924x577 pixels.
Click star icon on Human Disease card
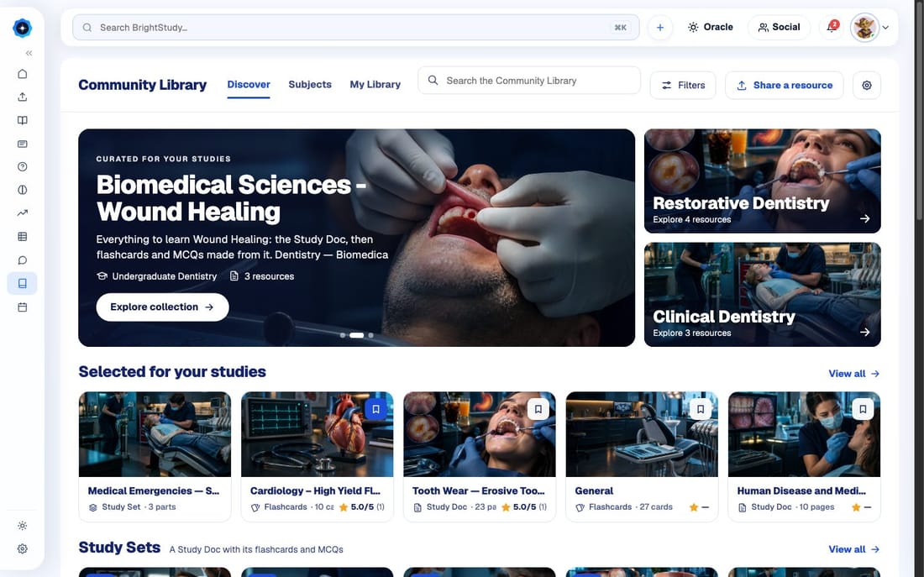coord(856,507)
